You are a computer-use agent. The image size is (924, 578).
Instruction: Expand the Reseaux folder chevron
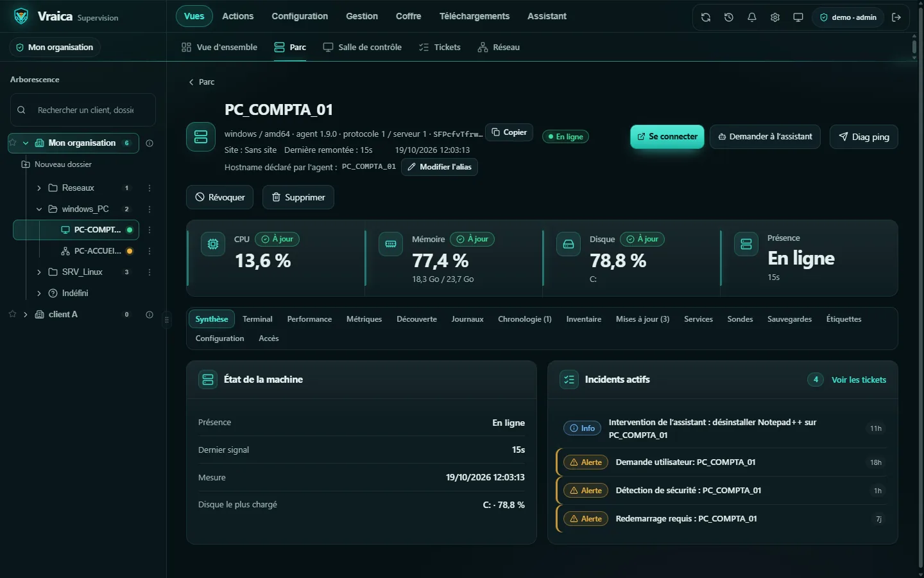coord(39,188)
